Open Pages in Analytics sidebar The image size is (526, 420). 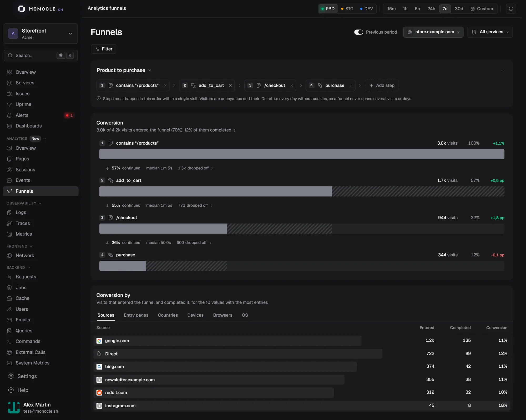pos(41,159)
